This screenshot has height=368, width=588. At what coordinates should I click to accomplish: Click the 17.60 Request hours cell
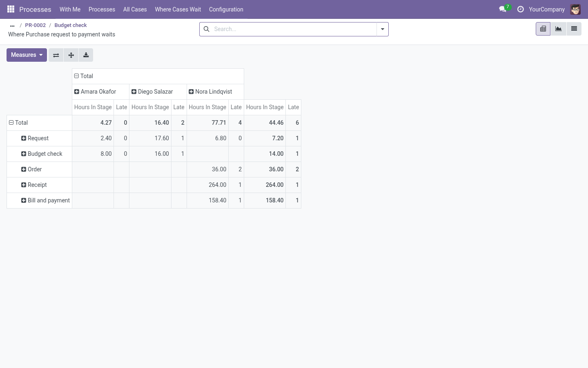coord(150,138)
